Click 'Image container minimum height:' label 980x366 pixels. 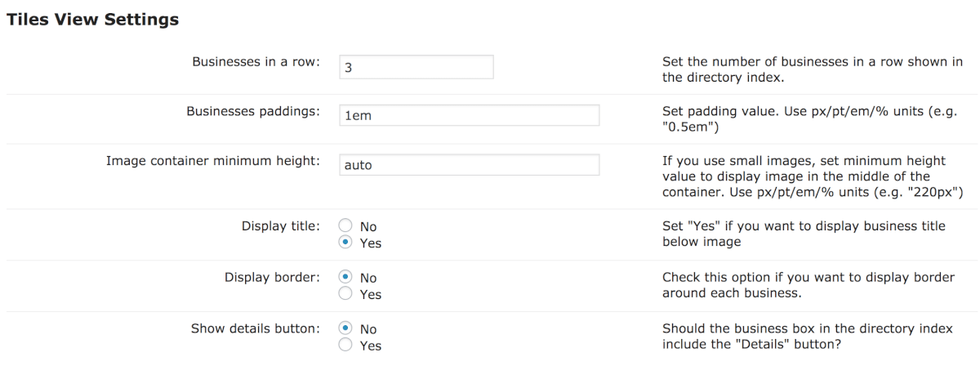[x=212, y=160]
